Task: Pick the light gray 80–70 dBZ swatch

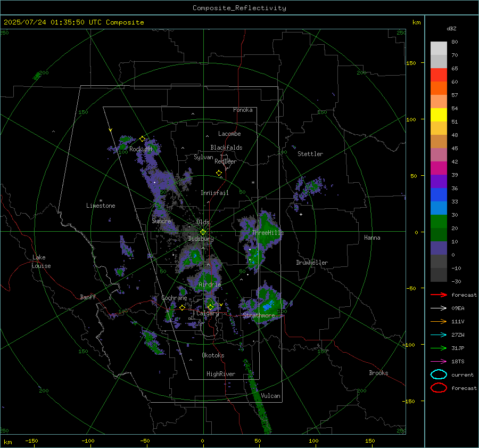Action: point(439,48)
